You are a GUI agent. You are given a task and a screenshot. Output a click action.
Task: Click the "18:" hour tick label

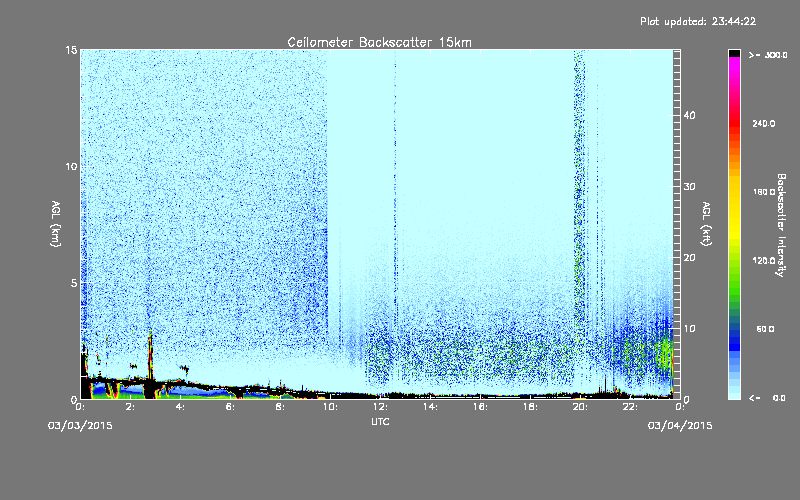(x=530, y=407)
